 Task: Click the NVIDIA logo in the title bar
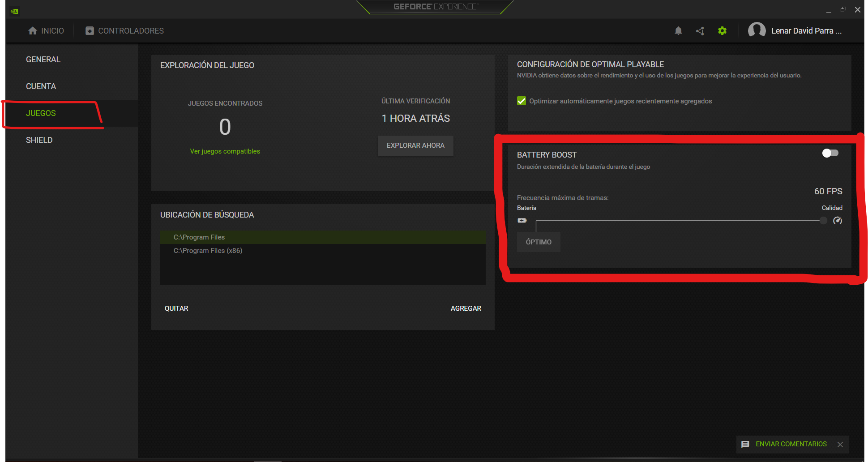pos(14,11)
